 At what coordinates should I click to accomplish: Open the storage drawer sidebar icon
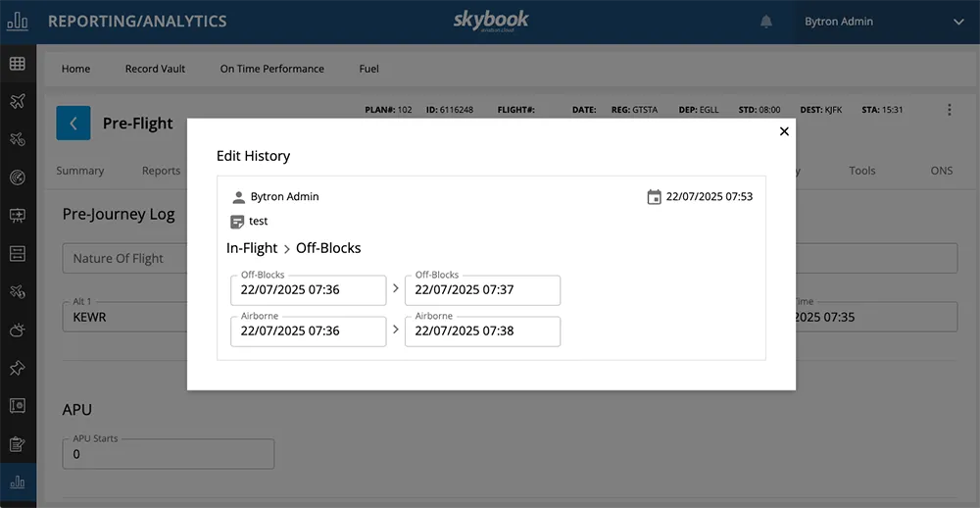coord(18,253)
